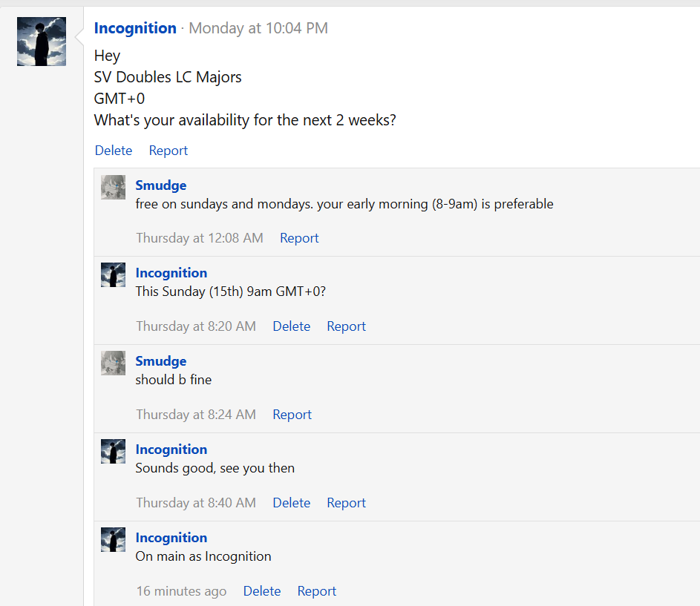Delete the 'Sounds good, see you then' comment
This screenshot has width=700, height=606.
[291, 503]
